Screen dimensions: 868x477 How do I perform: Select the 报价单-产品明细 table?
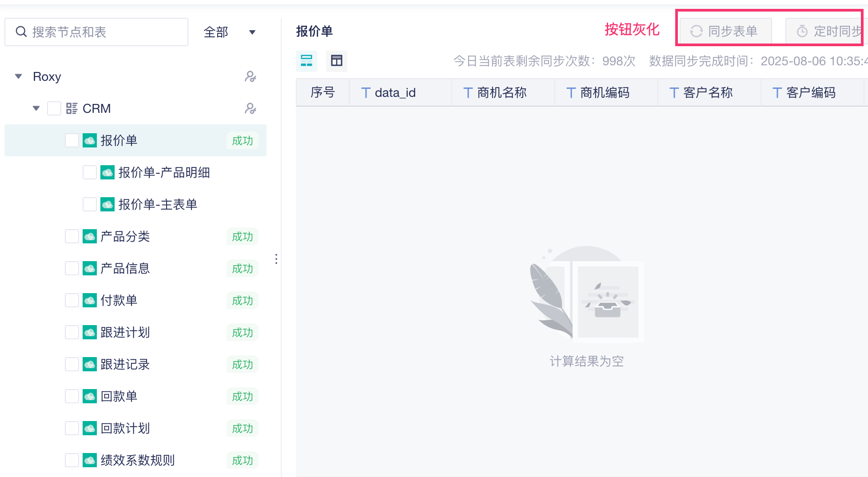click(164, 172)
